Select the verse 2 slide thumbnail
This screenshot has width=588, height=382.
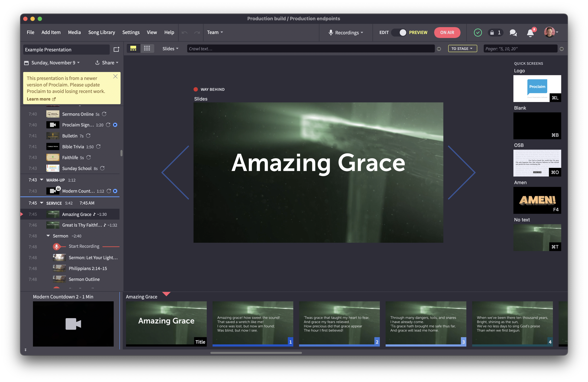339,323
